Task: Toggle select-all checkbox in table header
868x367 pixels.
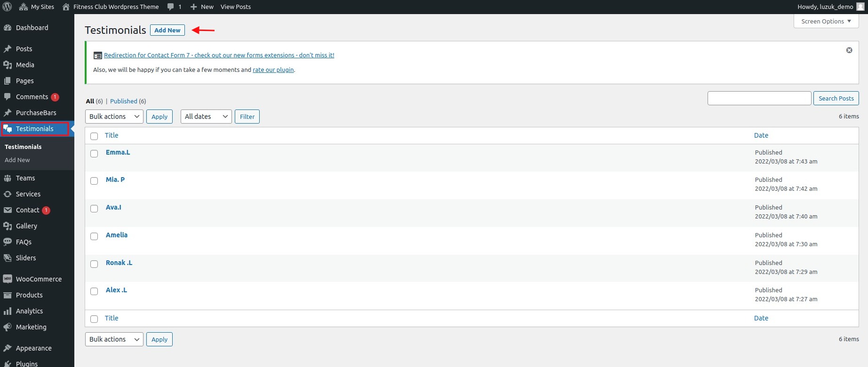Action: point(94,136)
